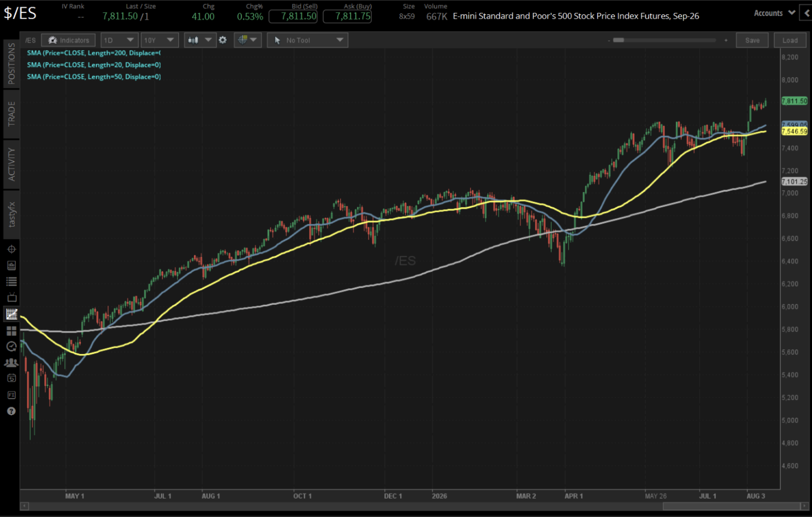
Task: Click the Load chart button
Action: [790, 40]
